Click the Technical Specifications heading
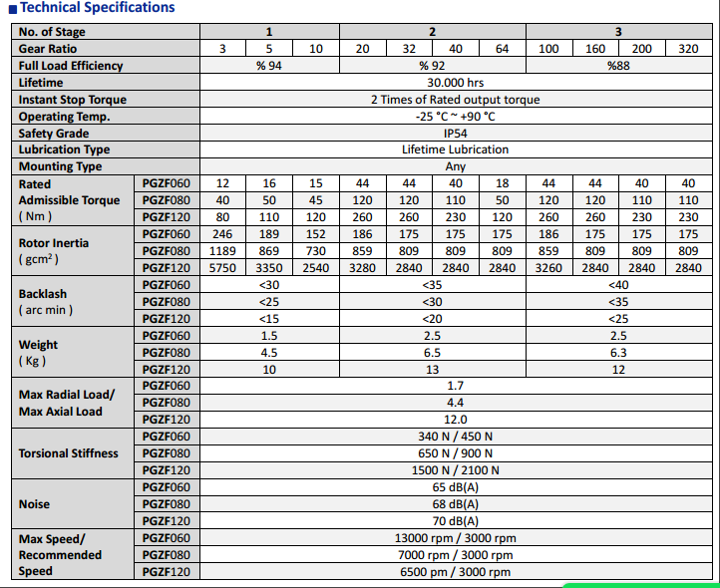The image size is (720, 588). 98,7
